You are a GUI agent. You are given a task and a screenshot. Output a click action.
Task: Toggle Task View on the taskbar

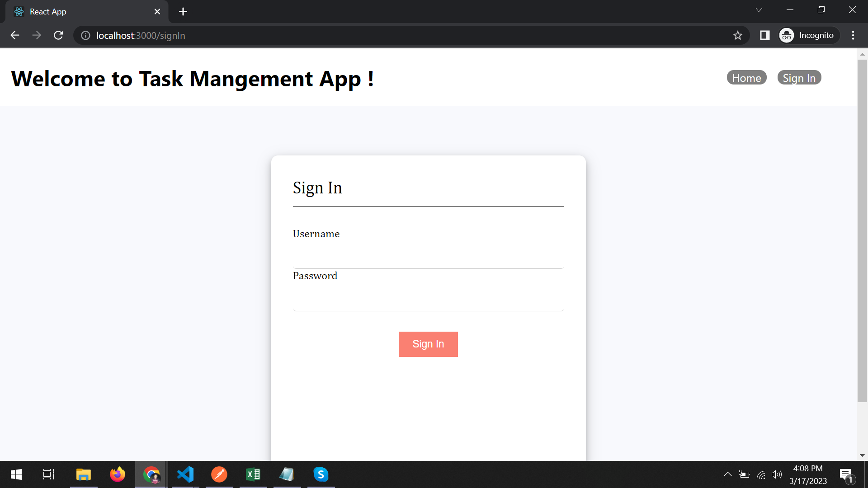coord(48,474)
